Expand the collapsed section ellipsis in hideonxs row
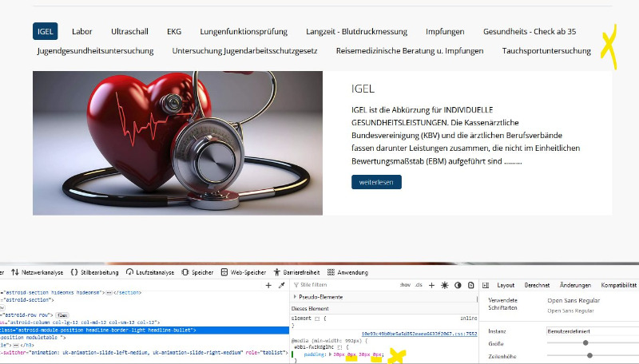This screenshot has width=639, height=364. (109, 293)
